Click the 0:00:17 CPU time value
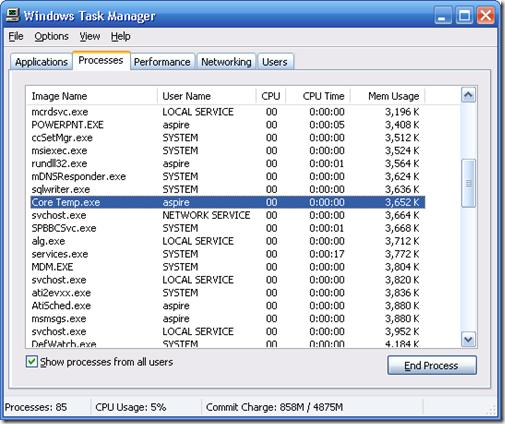The width and height of the screenshot is (505, 424). [x=327, y=254]
